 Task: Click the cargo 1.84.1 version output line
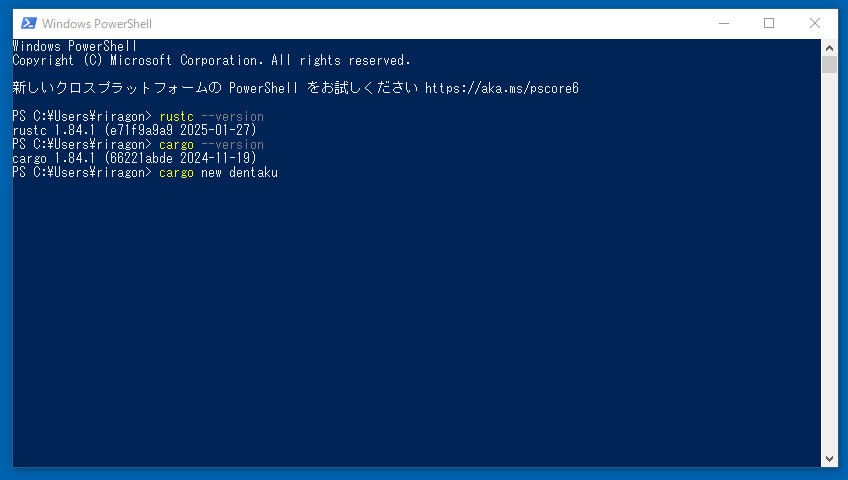135,159
